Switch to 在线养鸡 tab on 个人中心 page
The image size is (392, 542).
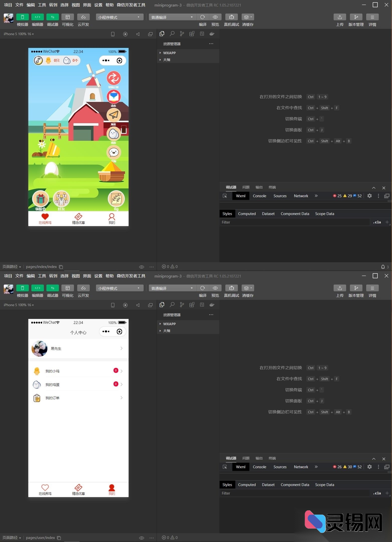pos(45,490)
